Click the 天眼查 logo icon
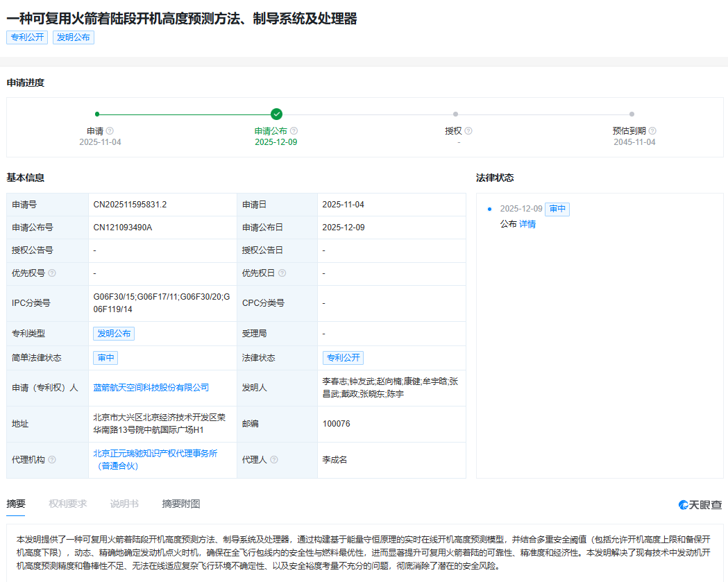The height and width of the screenshot is (582, 728). coord(682,506)
